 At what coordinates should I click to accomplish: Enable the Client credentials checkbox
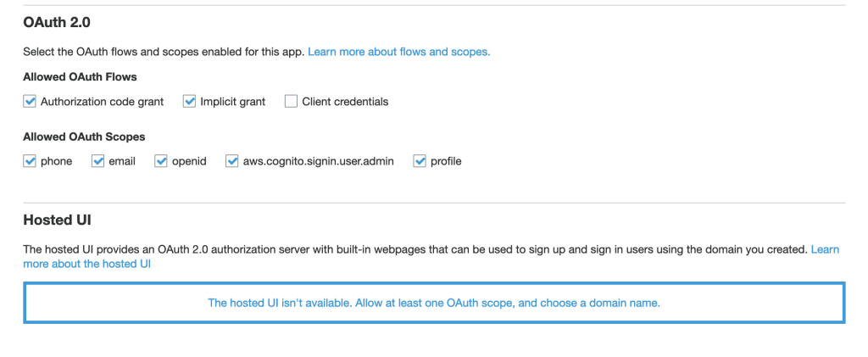pyautogui.click(x=292, y=102)
